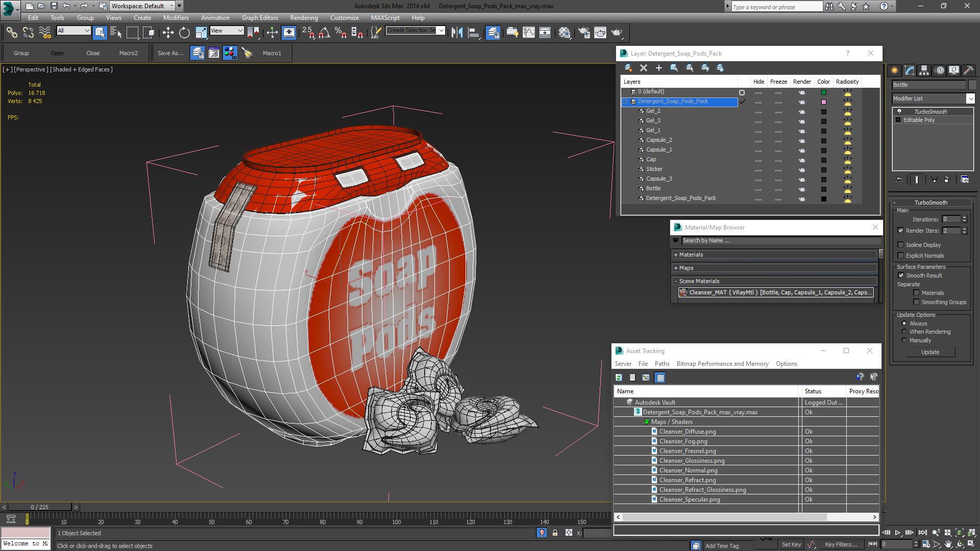
Task: Click the Render teapot icon
Action: tap(617, 33)
